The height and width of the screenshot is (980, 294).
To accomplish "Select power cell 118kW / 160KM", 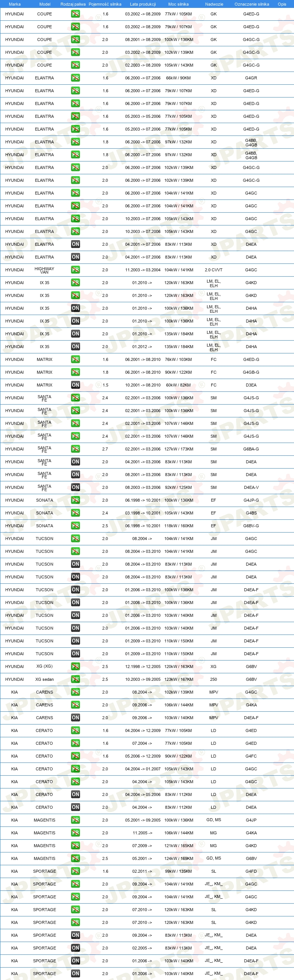I will [x=179, y=526].
